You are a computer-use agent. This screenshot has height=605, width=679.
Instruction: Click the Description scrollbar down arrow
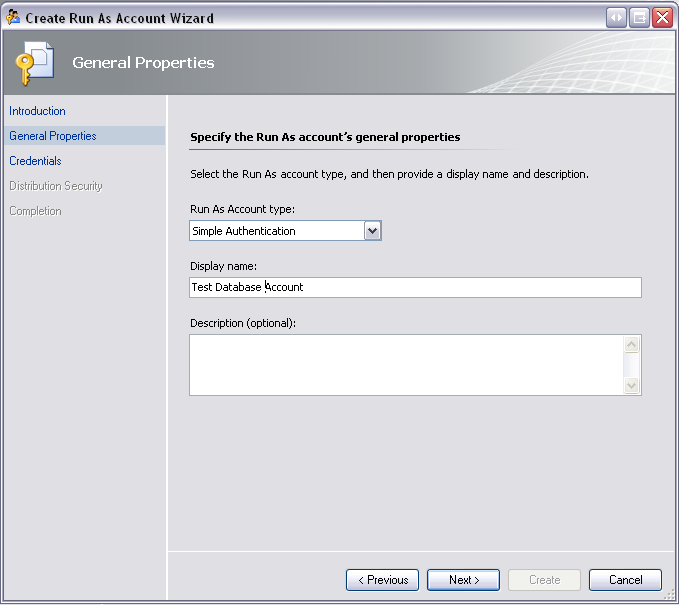pos(632,385)
